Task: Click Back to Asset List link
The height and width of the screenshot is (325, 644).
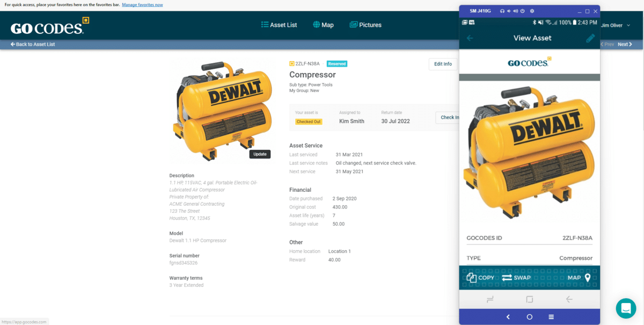Action: coord(33,45)
